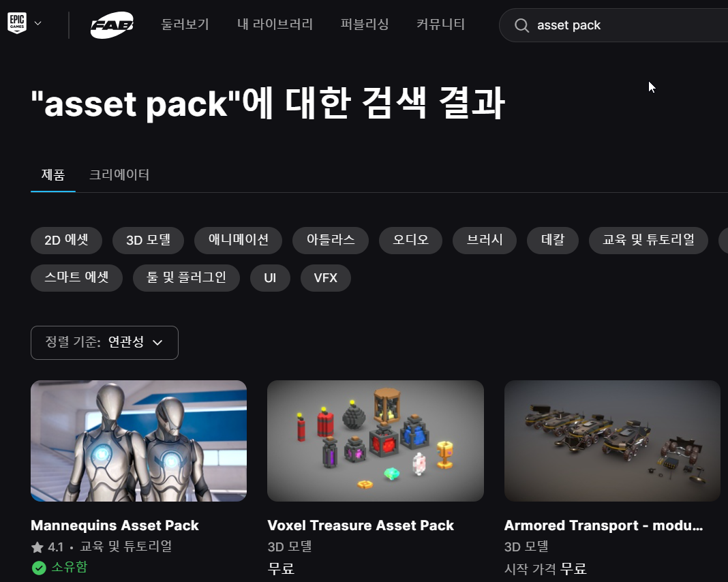Viewport: 728px width, 582px height.
Task: Filter by 애니메이션 category
Action: (x=238, y=241)
